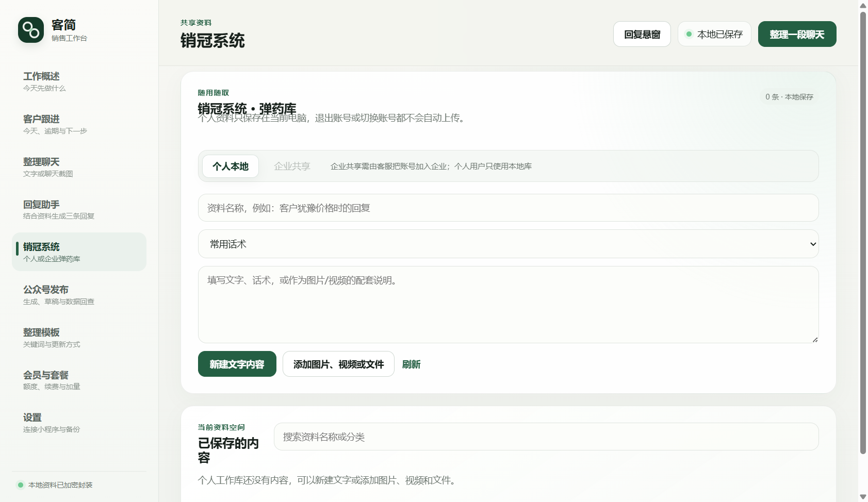868x502 pixels.
Task: Open 设置 in the sidebar
Action: pyautogui.click(x=79, y=423)
